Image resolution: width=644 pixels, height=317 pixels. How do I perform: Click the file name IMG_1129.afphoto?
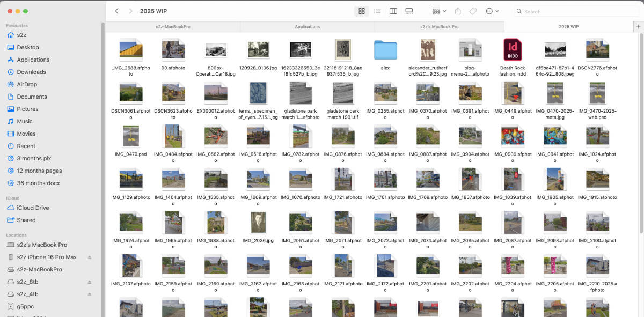tap(130, 197)
